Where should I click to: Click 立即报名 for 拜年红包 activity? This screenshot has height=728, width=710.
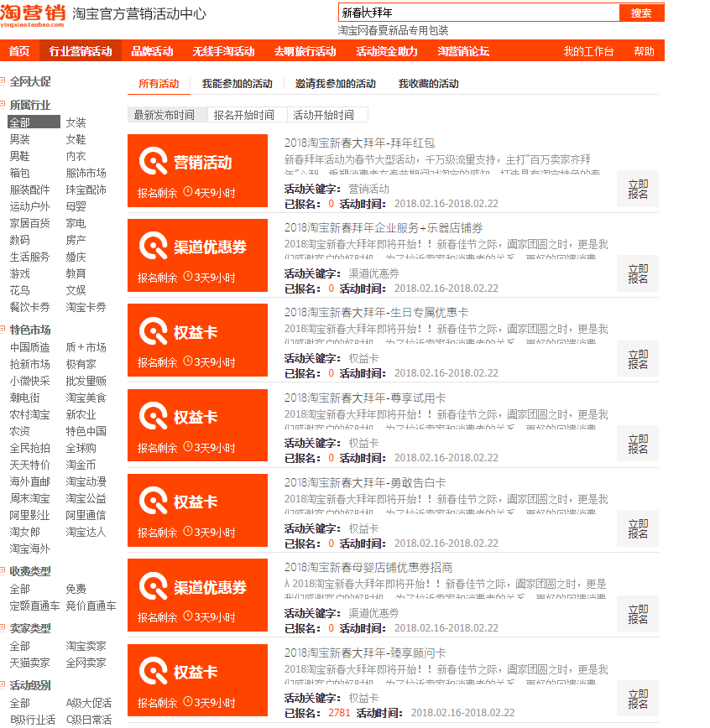638,189
